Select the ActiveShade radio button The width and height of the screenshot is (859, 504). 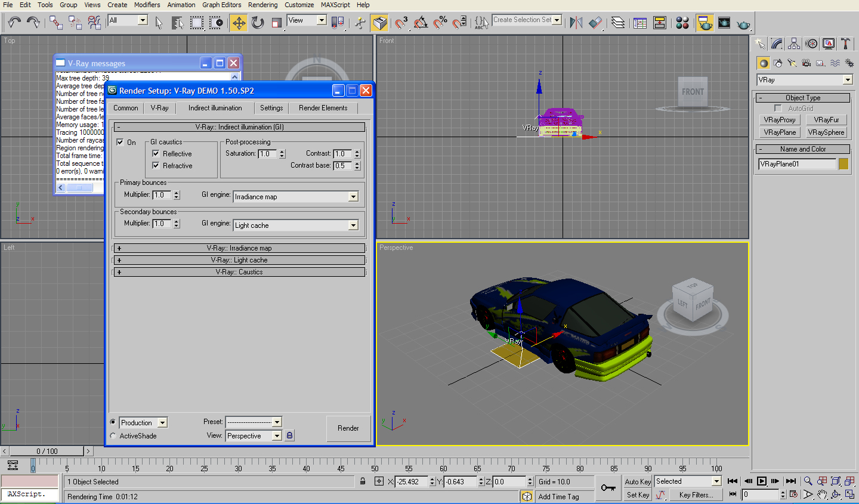pyautogui.click(x=113, y=436)
